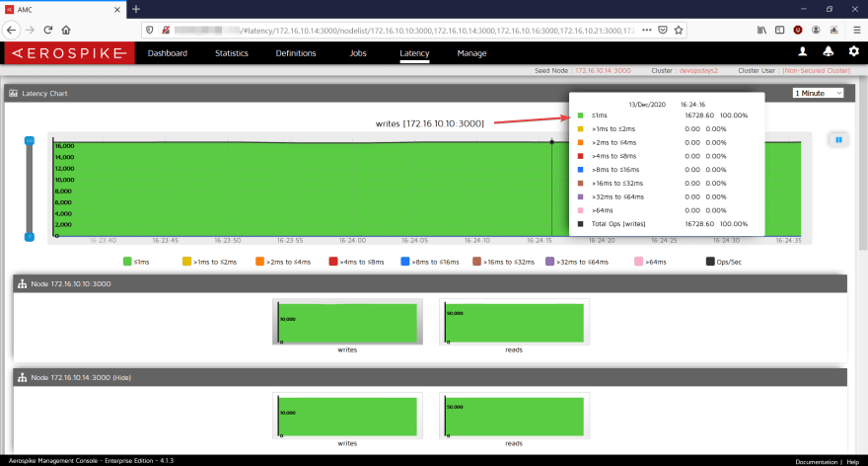Toggle the >8ms to ≤16ms legend series
This screenshot has height=466, width=868.
[430, 262]
